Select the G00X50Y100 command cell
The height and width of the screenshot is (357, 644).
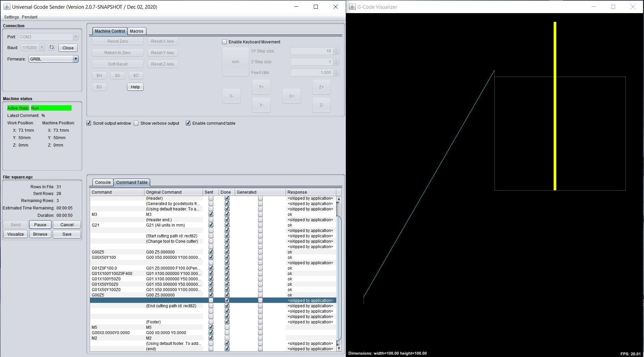pyautogui.click(x=117, y=257)
